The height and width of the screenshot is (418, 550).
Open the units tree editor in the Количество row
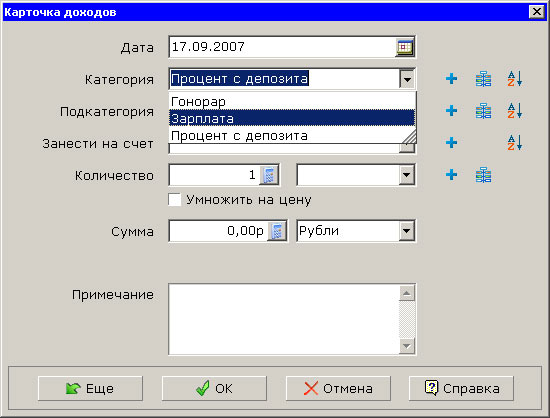tap(483, 175)
